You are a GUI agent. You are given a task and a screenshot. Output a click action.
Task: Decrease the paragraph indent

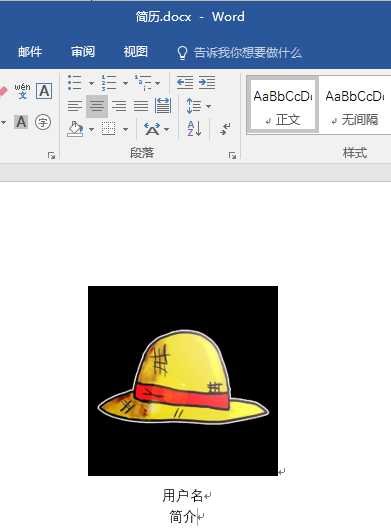pos(185,82)
